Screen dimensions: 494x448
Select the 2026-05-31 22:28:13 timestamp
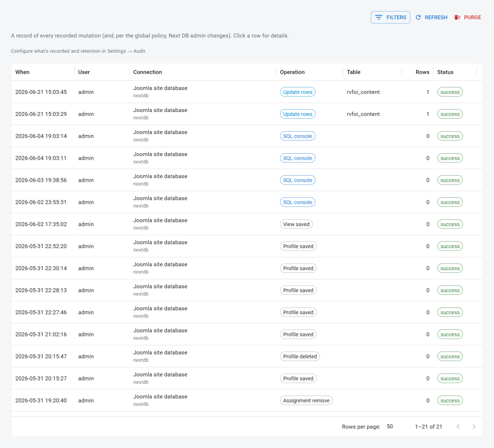pos(41,290)
